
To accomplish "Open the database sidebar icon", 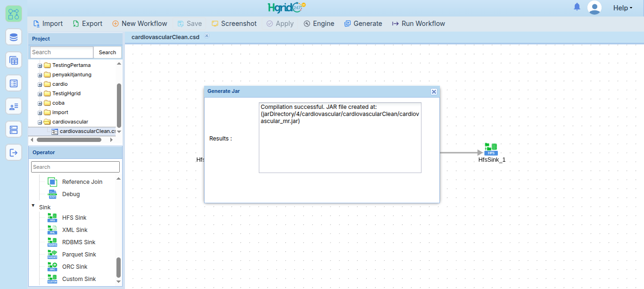I will (14, 37).
